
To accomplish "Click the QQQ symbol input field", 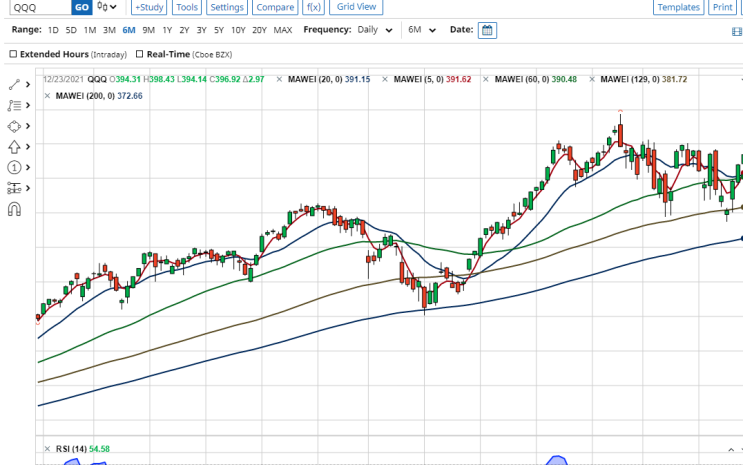I will point(40,7).
